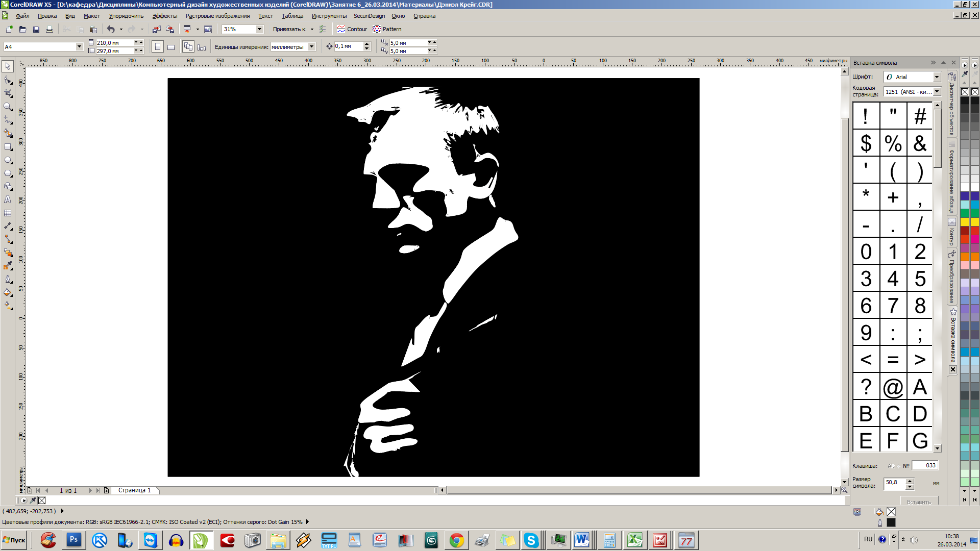This screenshot has width=980, height=551.
Task: Select the Ellipse tool
Action: coord(8,160)
